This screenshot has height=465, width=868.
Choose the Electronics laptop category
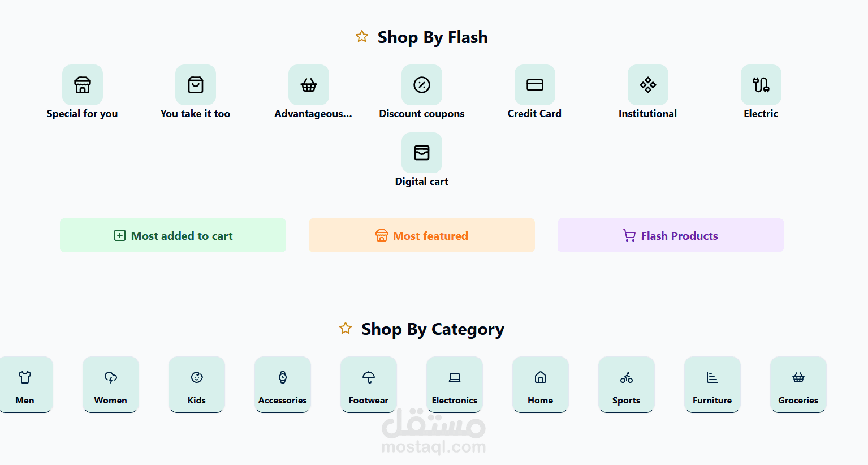click(455, 385)
